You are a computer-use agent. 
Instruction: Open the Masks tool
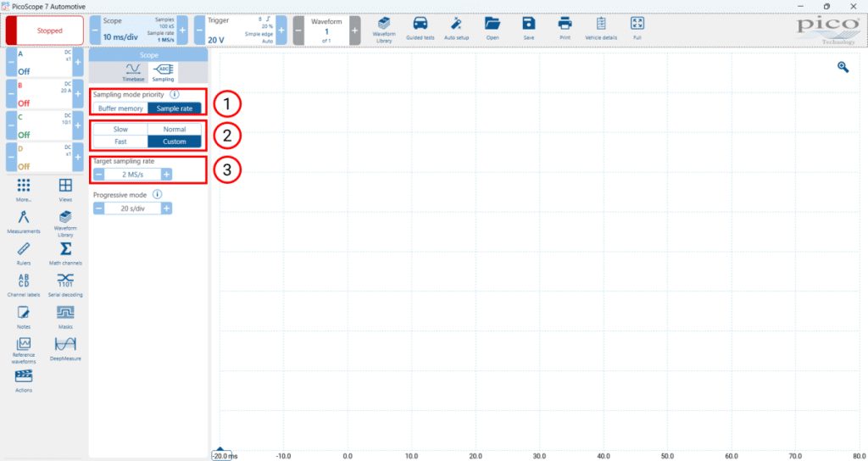[65, 317]
